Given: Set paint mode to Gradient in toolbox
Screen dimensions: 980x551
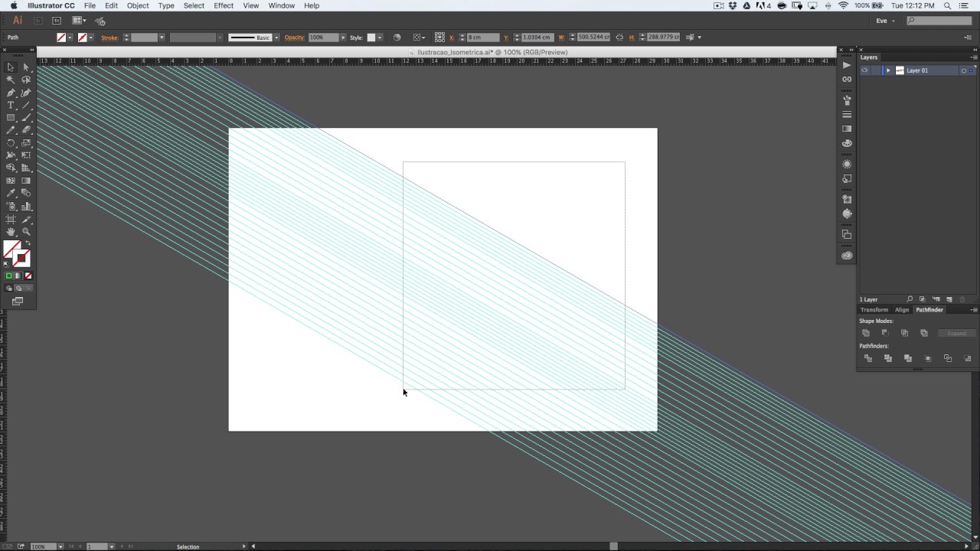Looking at the screenshot, I should click(x=18, y=275).
